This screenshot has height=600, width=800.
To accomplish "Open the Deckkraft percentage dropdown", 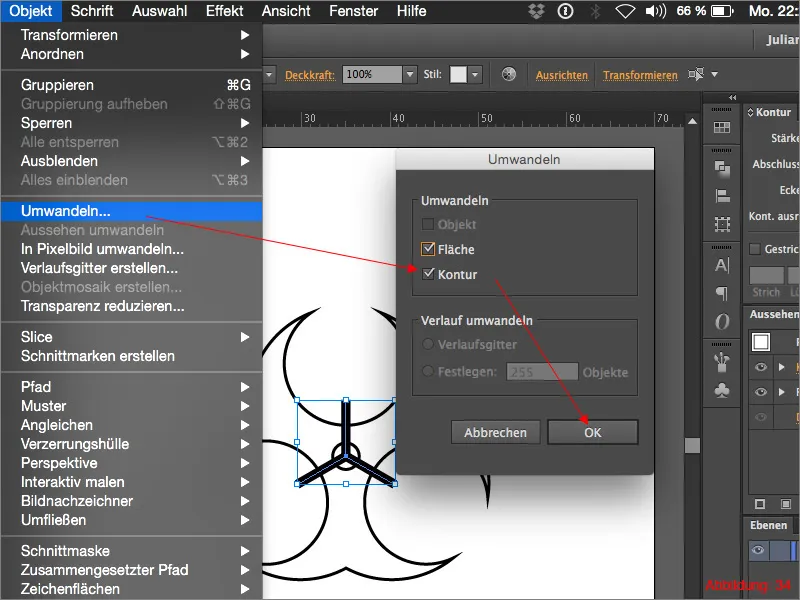I will tap(410, 74).
